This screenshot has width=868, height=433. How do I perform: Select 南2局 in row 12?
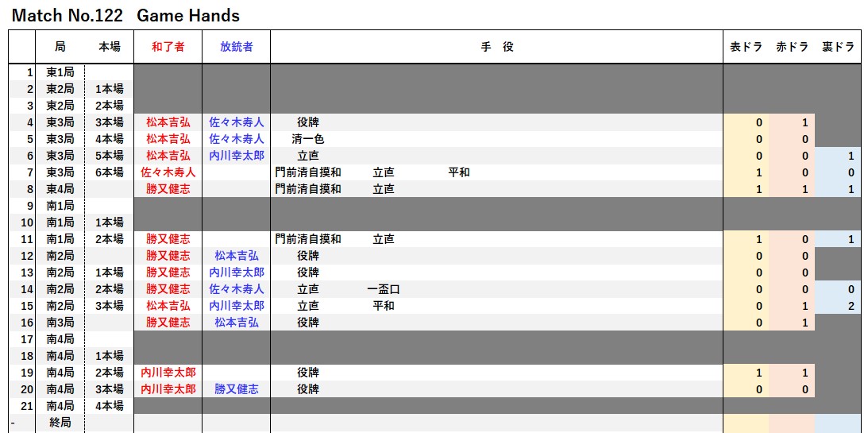point(60,256)
